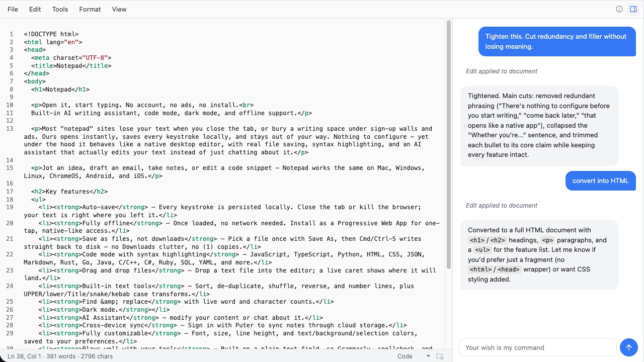
Task: Click the '2796 chars' count in status bar
Action: [98, 356]
